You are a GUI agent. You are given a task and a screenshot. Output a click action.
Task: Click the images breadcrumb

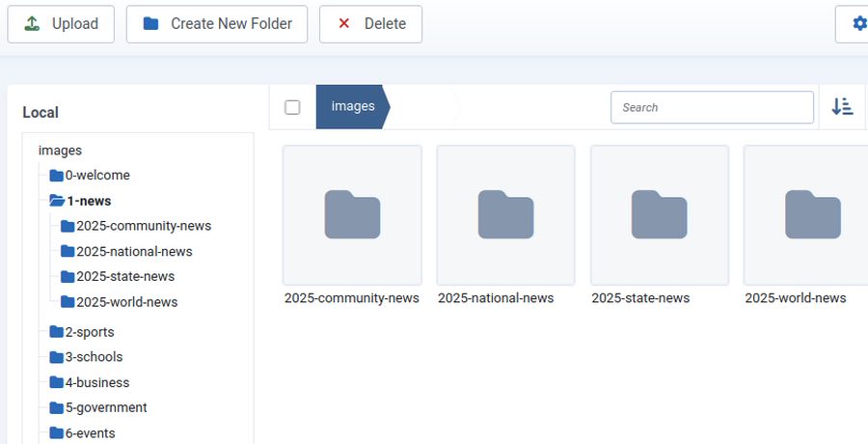point(352,107)
